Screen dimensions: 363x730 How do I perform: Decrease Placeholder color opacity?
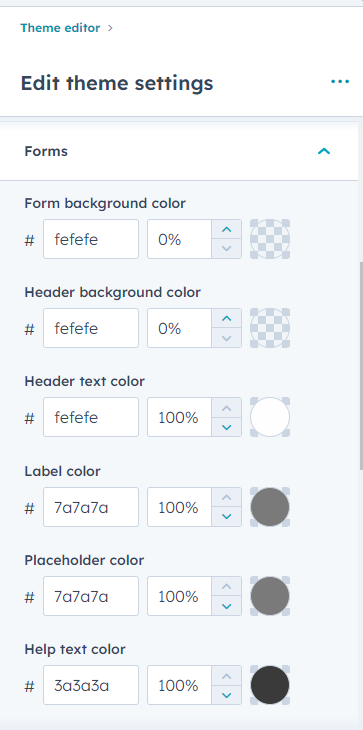tap(227, 606)
